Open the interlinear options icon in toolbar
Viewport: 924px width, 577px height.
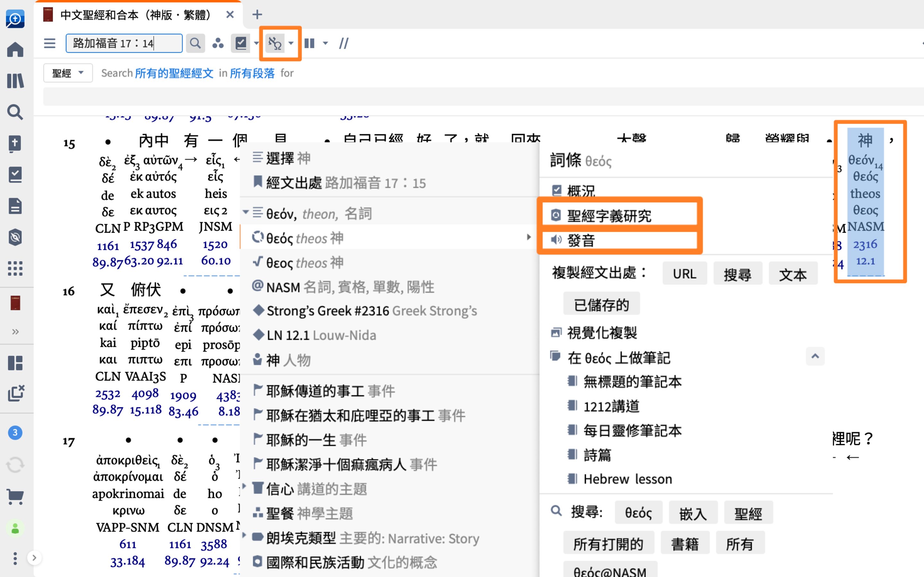pyautogui.click(x=275, y=43)
